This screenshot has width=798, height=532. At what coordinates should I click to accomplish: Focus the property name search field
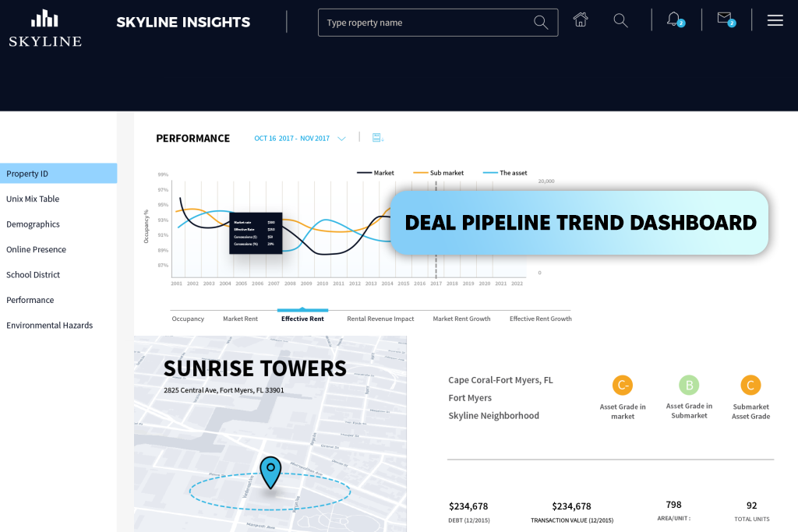438,23
